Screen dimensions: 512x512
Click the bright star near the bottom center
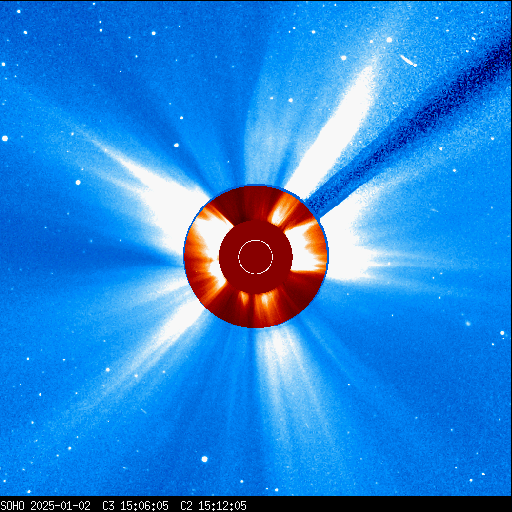[x=204, y=459]
